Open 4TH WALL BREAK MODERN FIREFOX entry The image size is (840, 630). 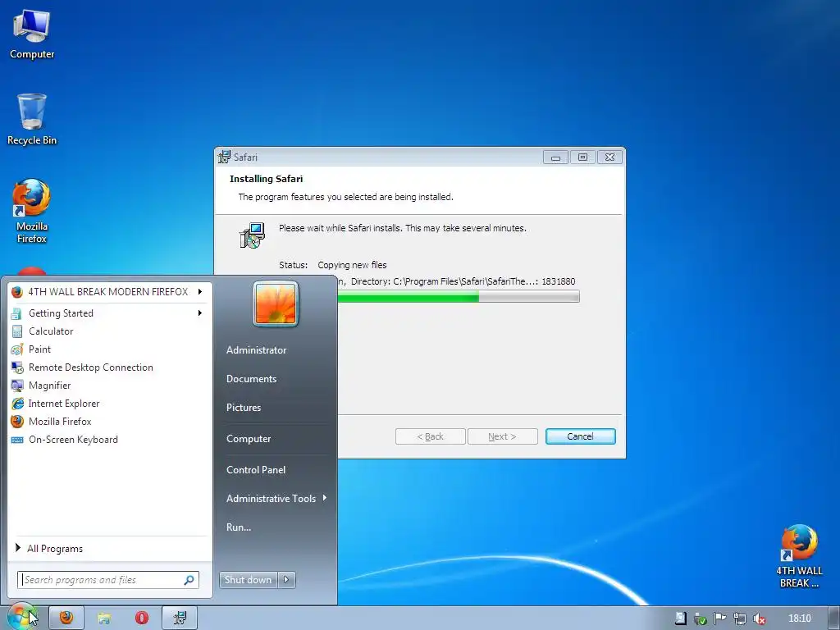(x=107, y=291)
